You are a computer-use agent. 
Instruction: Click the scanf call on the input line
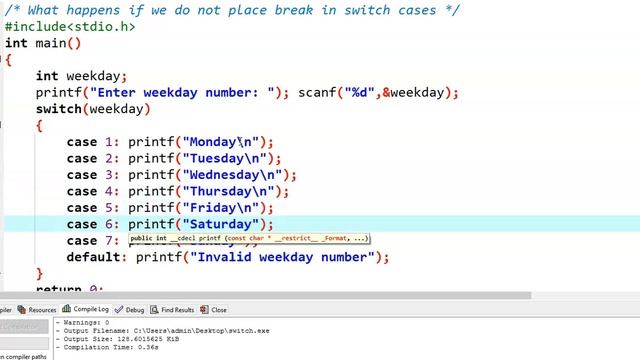tap(378, 93)
